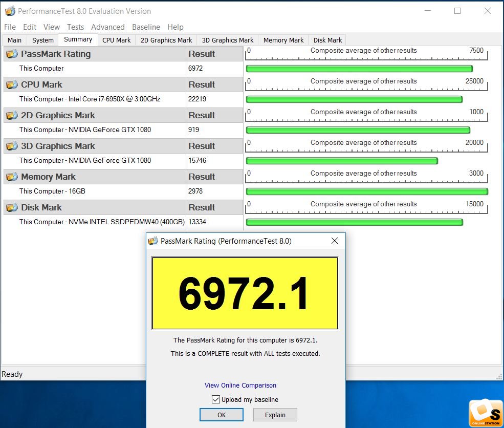Click the 2D Graphics Mark section icon
504x428 pixels.
point(12,115)
